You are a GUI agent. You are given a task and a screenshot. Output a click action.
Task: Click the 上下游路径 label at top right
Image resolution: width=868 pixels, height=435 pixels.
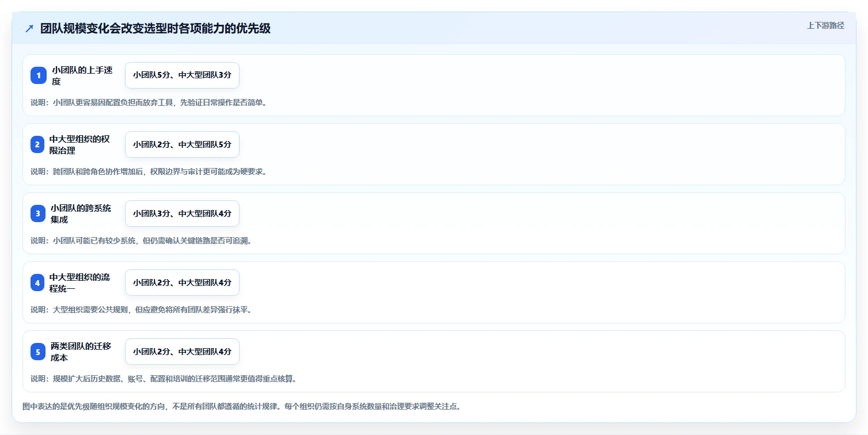tap(825, 25)
